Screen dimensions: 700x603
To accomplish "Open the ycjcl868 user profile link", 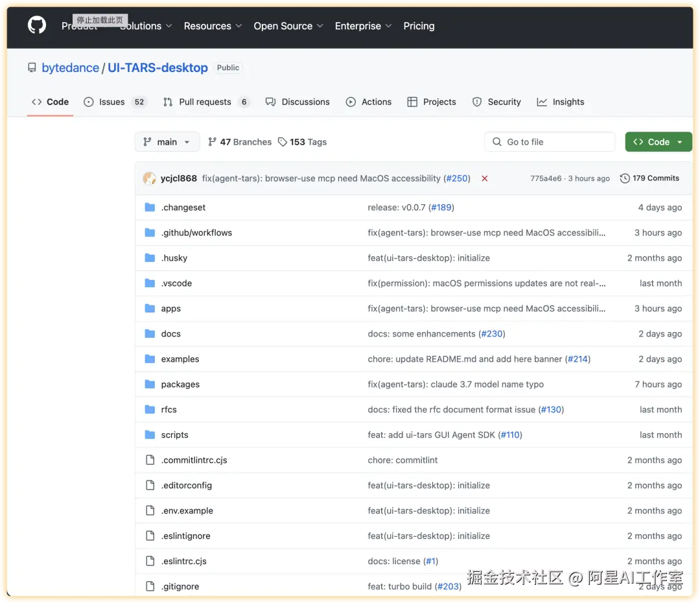I will [x=179, y=178].
